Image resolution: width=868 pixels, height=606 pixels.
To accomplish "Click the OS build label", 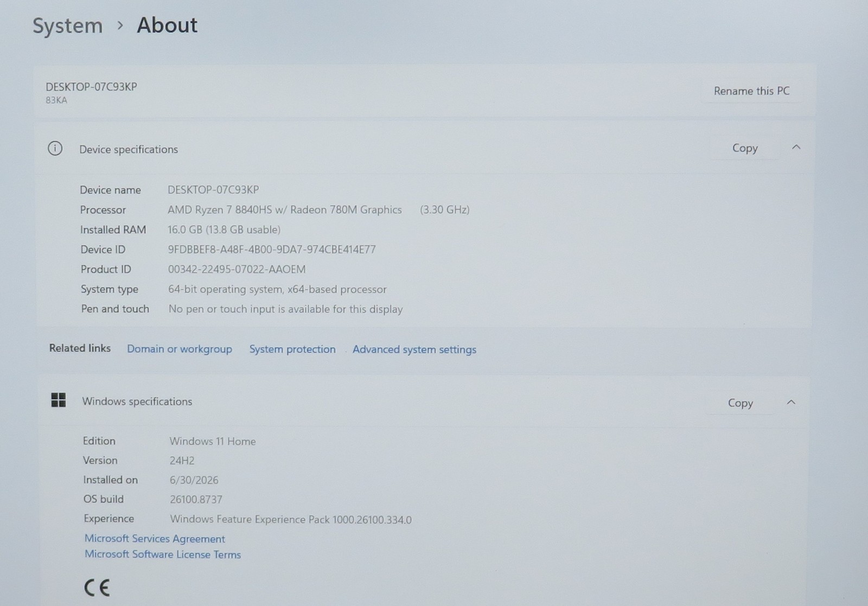I will point(104,499).
